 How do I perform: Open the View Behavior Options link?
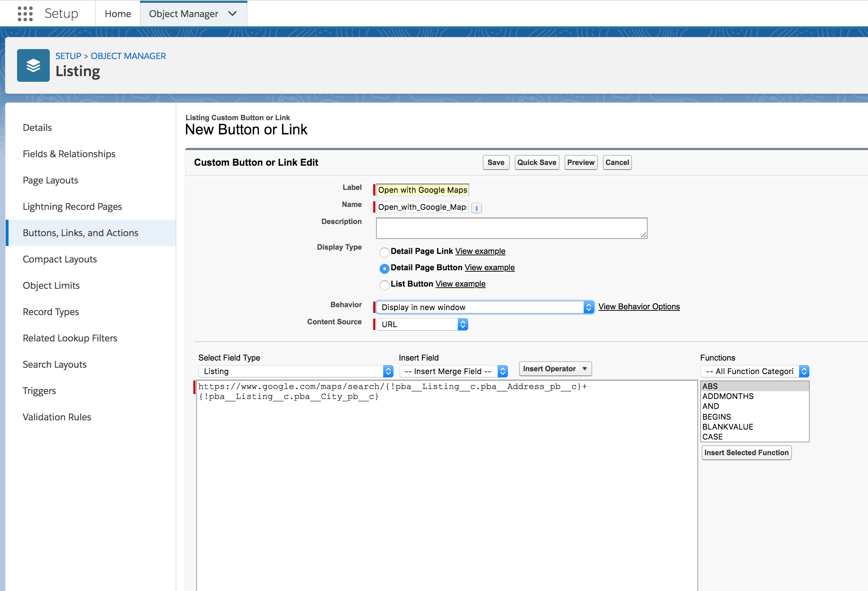coord(639,306)
